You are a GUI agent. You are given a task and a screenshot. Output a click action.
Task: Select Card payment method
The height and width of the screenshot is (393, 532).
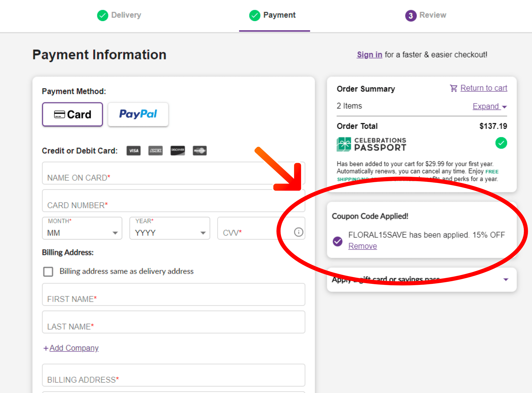pos(72,114)
